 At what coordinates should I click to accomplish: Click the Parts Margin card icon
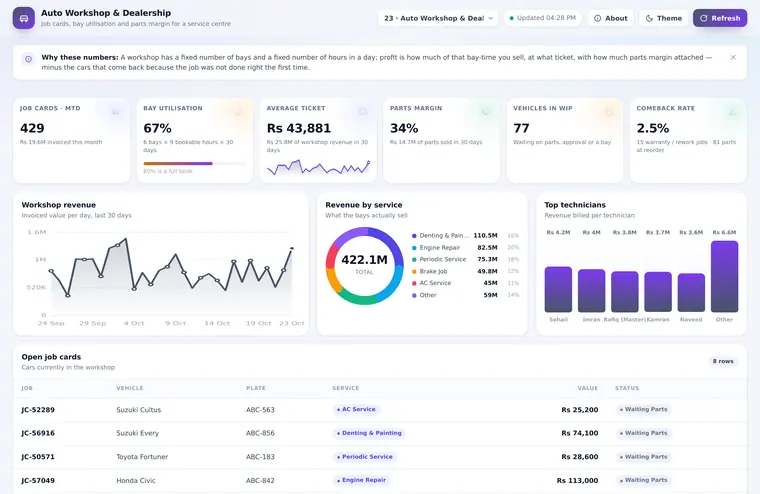(x=486, y=112)
